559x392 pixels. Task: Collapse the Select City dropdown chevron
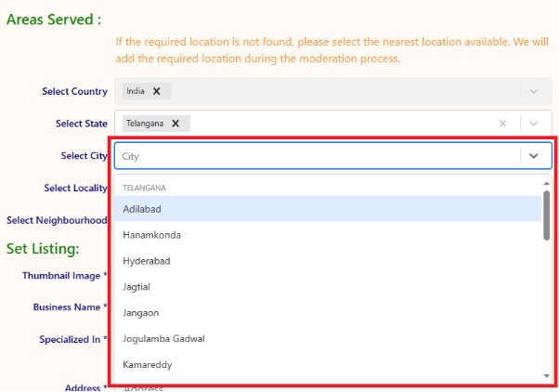[x=533, y=156]
